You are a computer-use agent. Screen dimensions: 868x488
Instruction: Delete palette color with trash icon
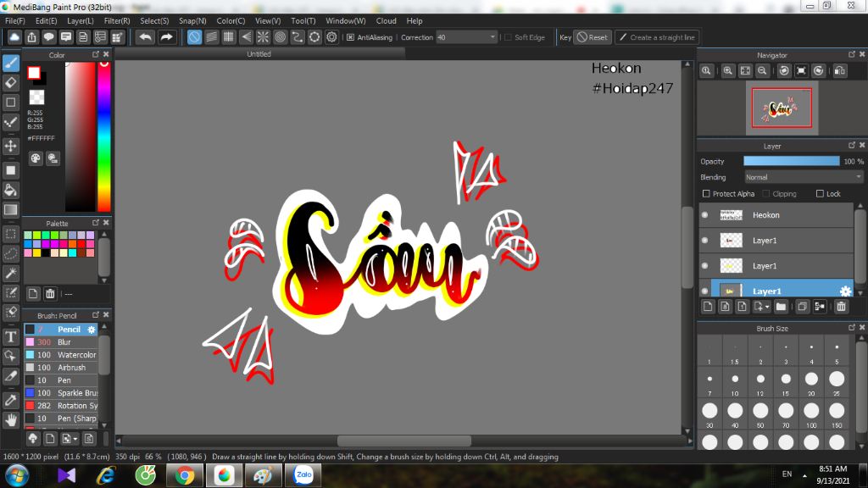pos(50,294)
